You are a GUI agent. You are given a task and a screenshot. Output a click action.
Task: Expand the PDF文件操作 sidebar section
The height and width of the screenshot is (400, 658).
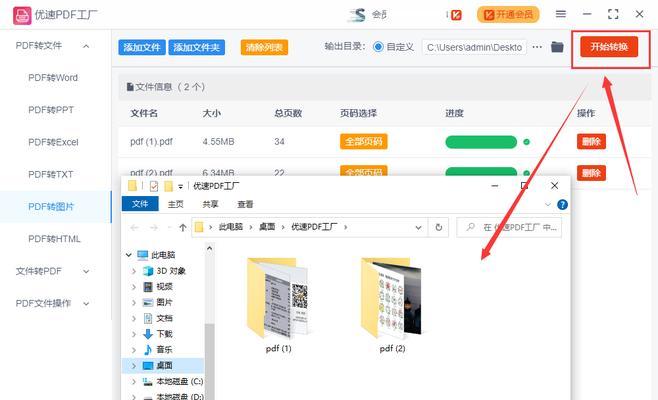[86, 303]
